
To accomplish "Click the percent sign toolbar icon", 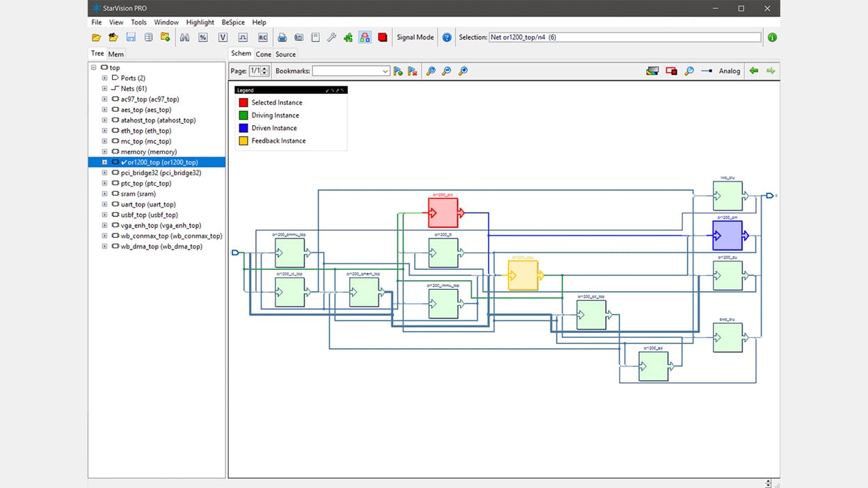I will click(x=202, y=38).
